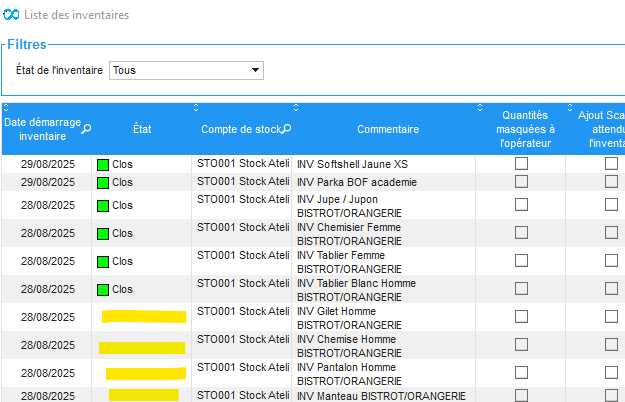Sort by the Commentaire column header

pos(387,129)
